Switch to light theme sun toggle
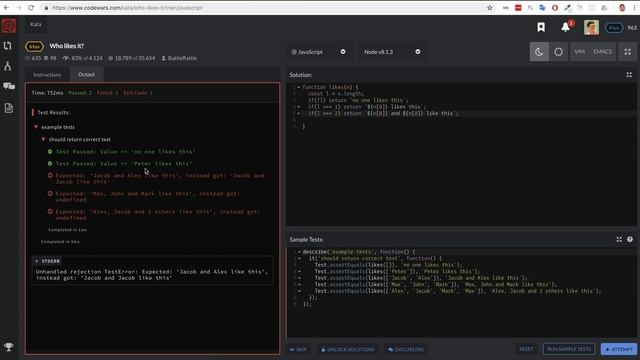The width and height of the screenshot is (640, 360). point(558,52)
